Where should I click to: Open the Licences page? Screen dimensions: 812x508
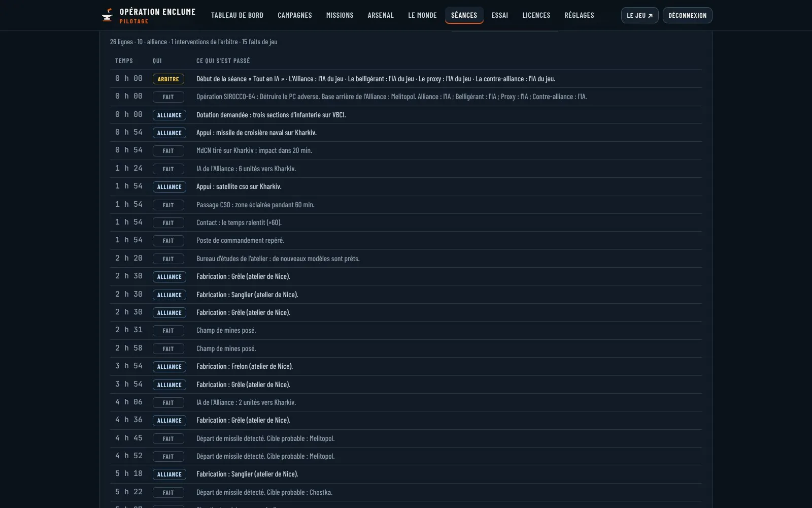pyautogui.click(x=536, y=15)
